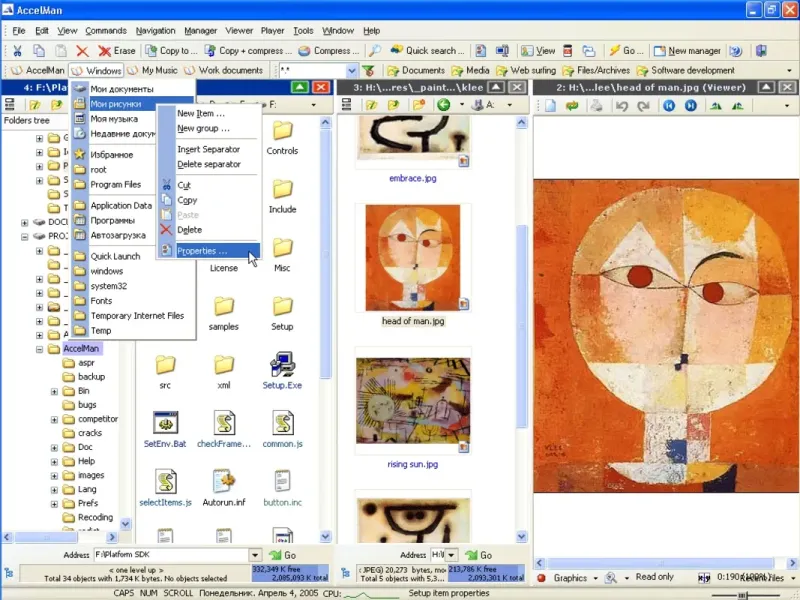Viewport: 800px width, 600px height.
Task: Click the Go ... lightning toolbar button
Action: 626,51
